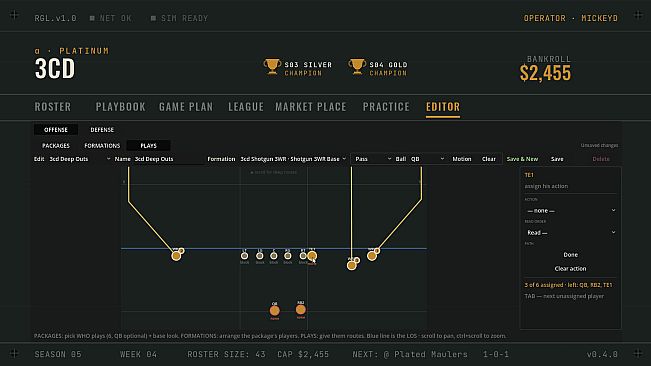Image resolution: width=651 pixels, height=366 pixels.
Task: Switch to the PACKAGES sub-tab
Action: pyautogui.click(x=56, y=146)
